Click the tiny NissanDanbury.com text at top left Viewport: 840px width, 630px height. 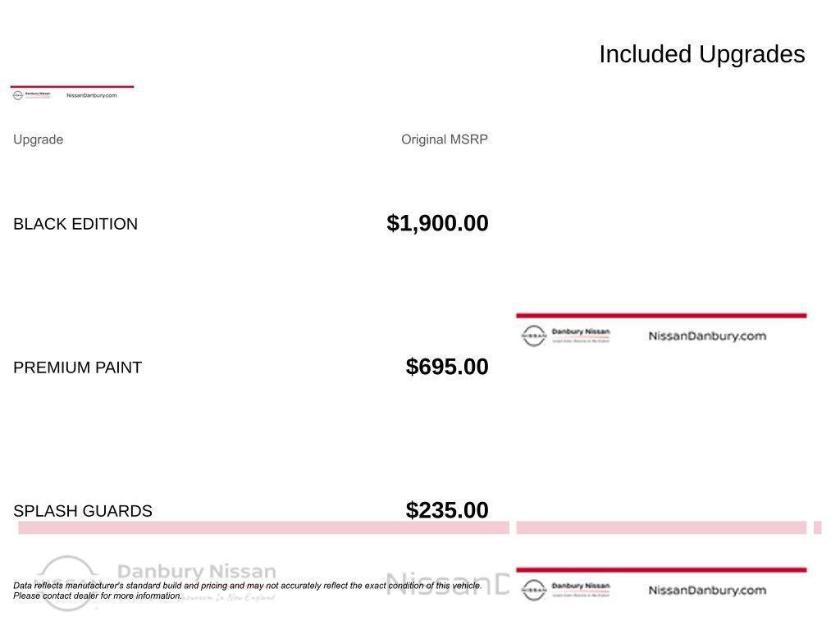click(x=92, y=95)
